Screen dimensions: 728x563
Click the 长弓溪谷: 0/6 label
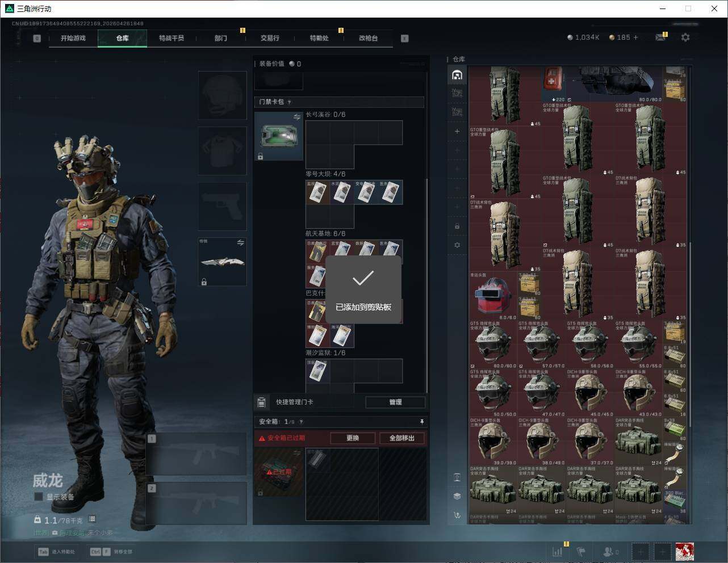click(325, 115)
